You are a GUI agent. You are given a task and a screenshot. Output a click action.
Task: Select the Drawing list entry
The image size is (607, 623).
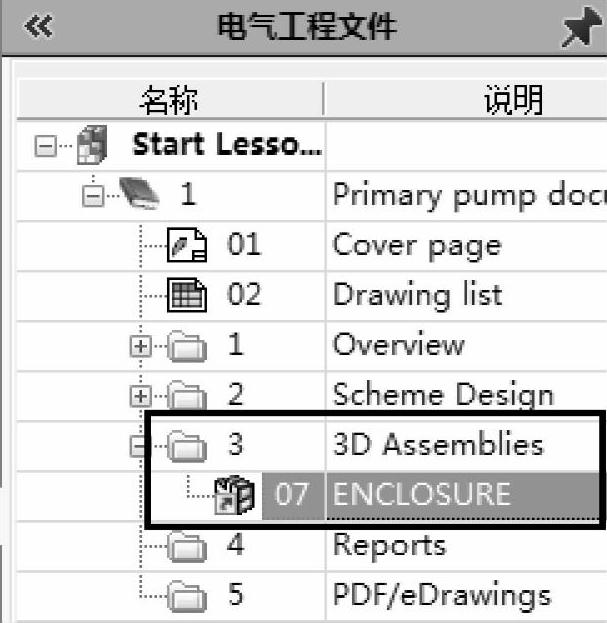(x=417, y=295)
